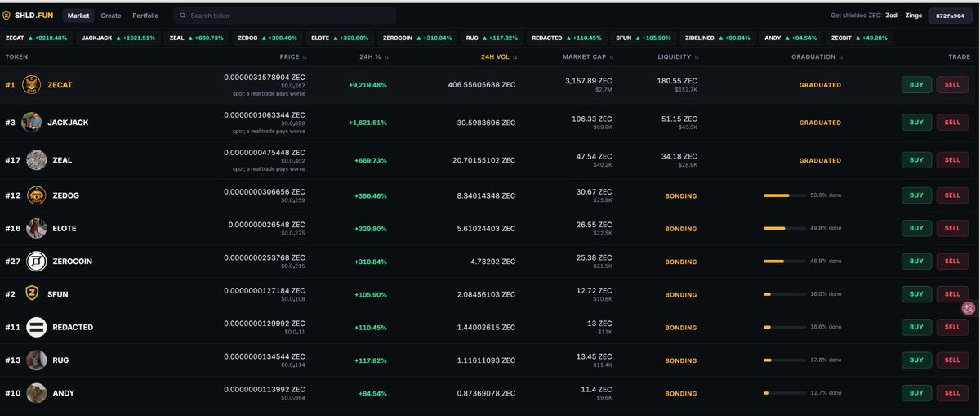Image resolution: width=980 pixels, height=416 pixels.
Task: Select the ZECAT ticker chip
Action: pos(37,38)
